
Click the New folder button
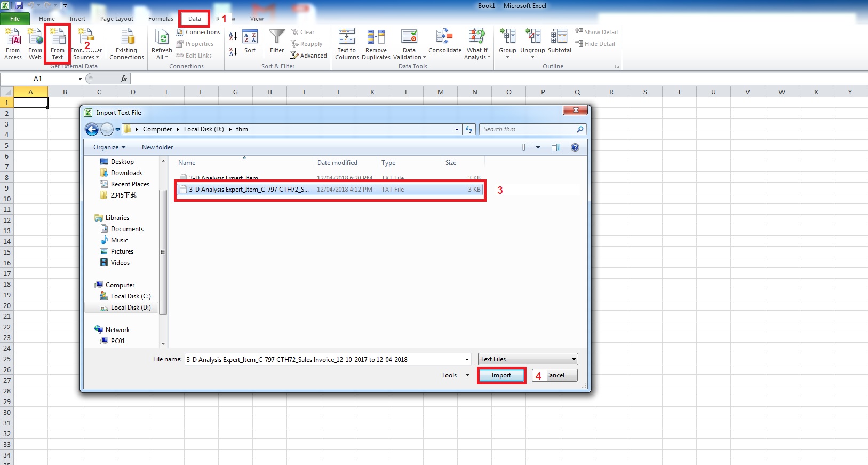point(157,147)
